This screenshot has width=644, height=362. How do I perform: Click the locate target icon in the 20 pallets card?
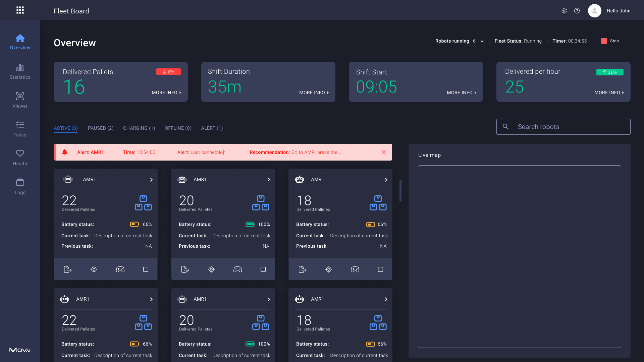click(x=211, y=269)
